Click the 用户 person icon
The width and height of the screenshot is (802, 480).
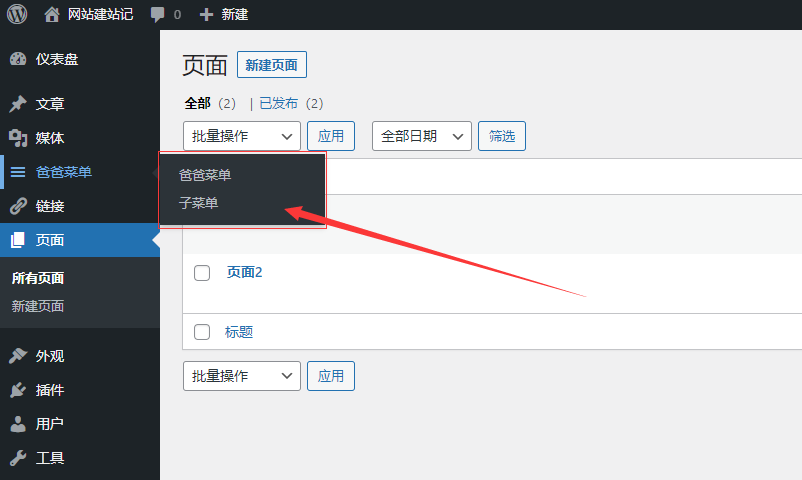tap(18, 424)
